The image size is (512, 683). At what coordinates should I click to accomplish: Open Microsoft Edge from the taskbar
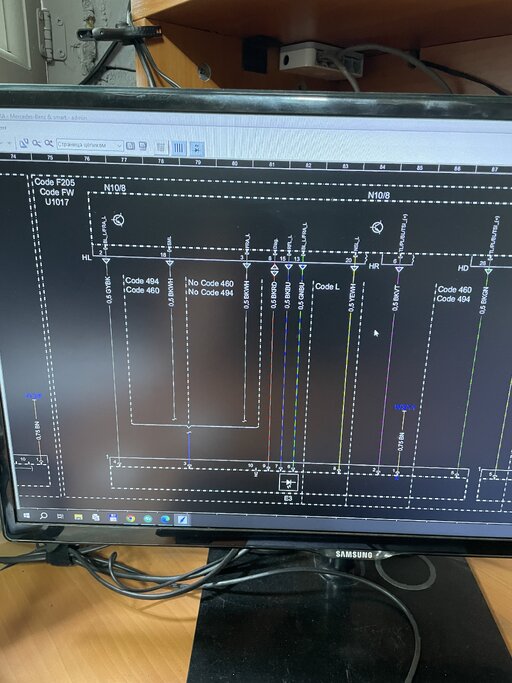tap(165, 519)
